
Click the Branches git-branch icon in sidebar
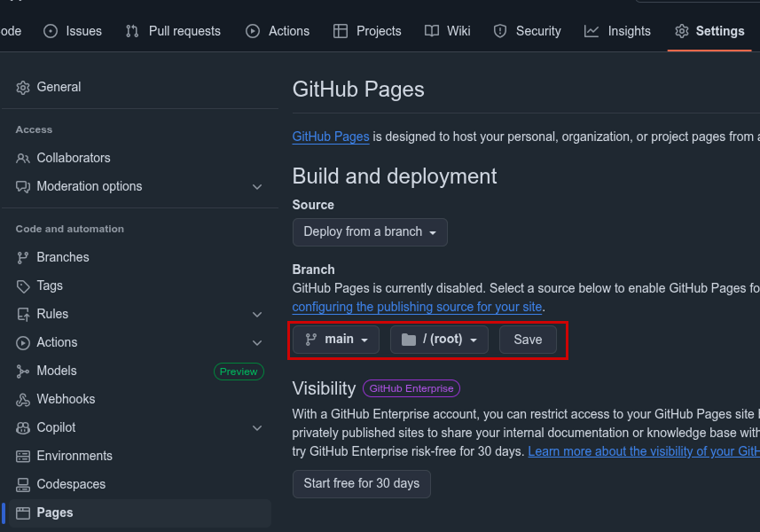click(x=22, y=258)
